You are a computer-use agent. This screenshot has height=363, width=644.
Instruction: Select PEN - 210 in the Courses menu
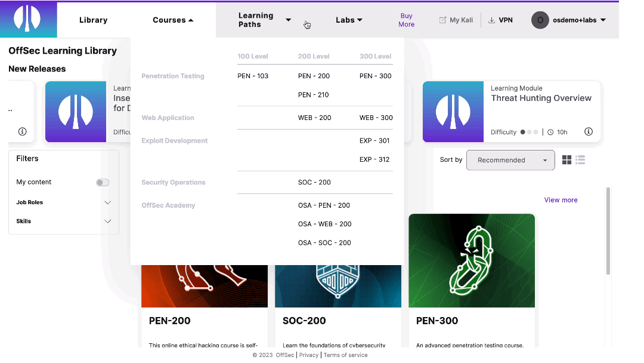314,94
